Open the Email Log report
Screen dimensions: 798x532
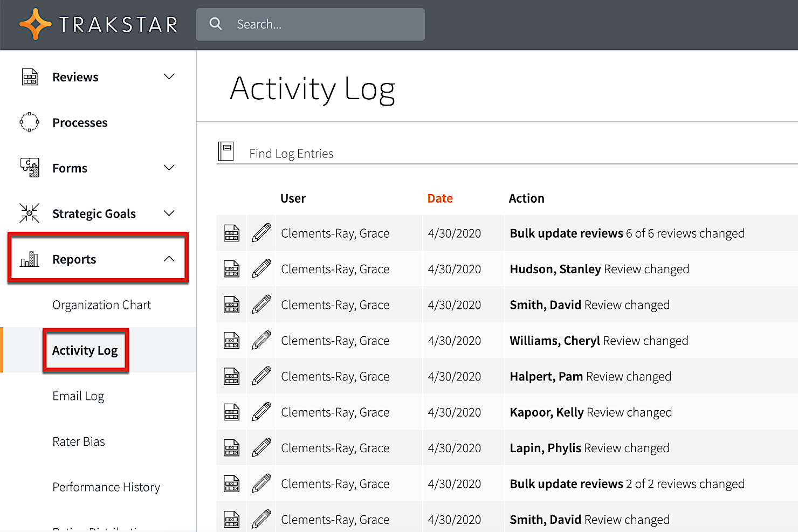(78, 396)
